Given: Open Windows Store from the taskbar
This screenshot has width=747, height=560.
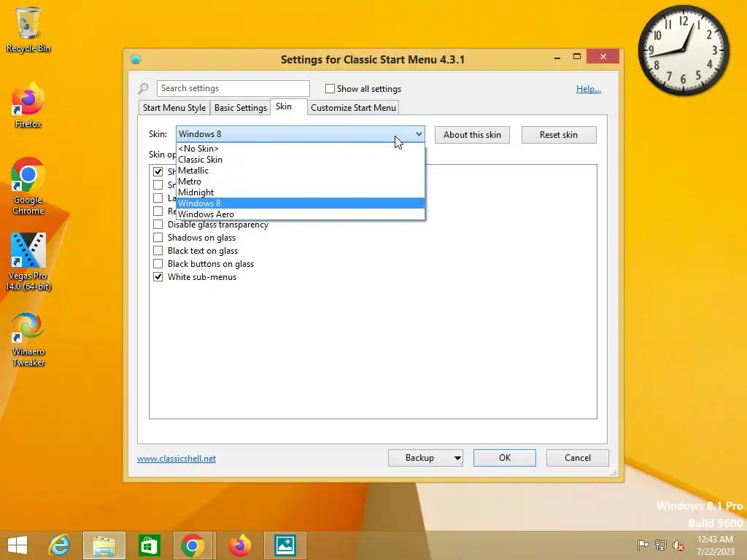Looking at the screenshot, I should (x=149, y=545).
